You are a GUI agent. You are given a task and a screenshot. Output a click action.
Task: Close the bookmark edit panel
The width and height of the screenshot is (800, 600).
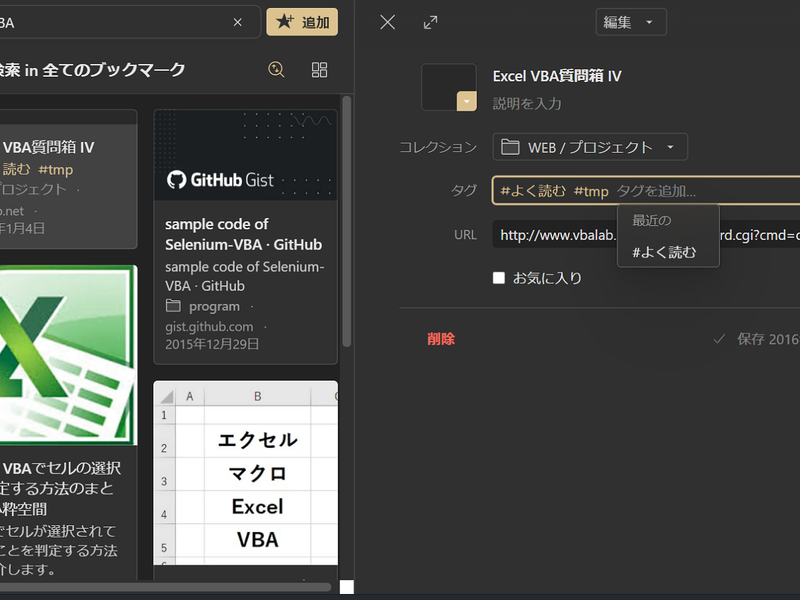point(388,22)
